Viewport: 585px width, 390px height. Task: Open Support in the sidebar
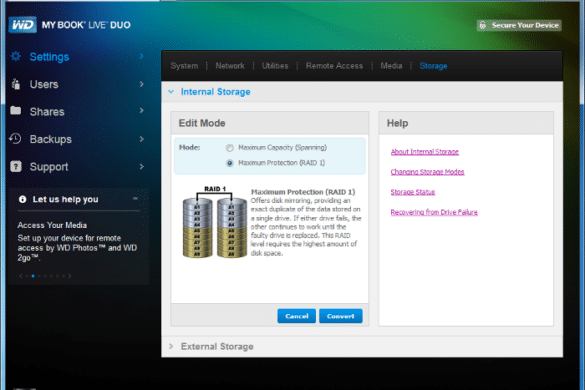coord(49,167)
